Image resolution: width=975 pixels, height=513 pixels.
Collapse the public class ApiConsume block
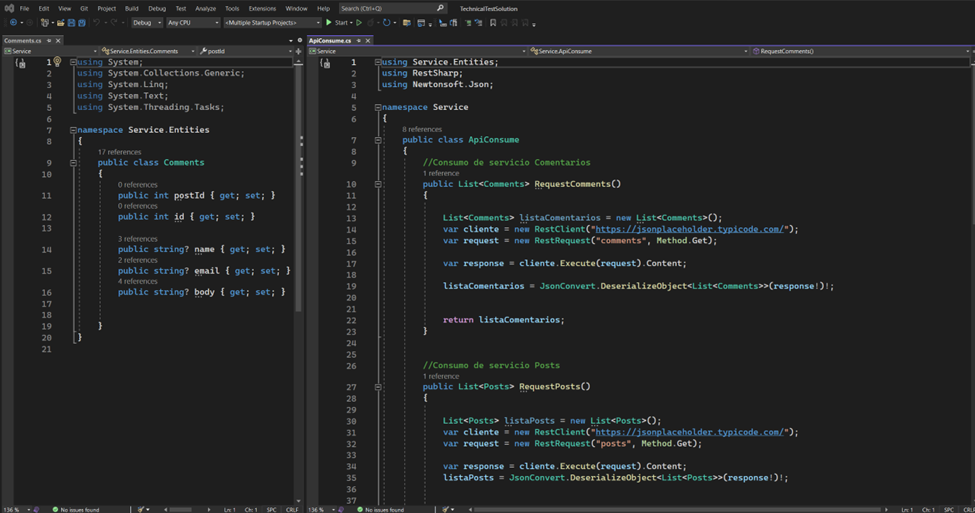click(x=377, y=140)
